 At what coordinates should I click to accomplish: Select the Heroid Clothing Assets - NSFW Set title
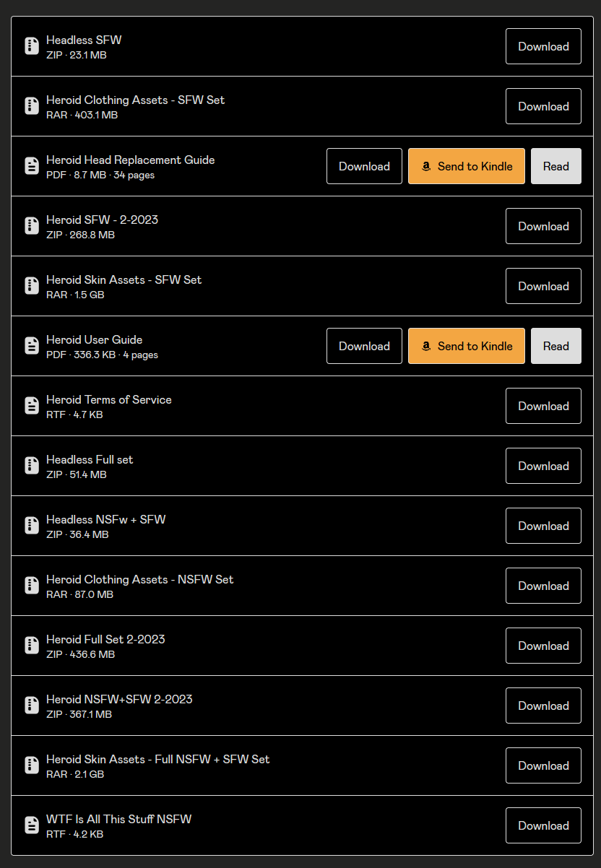[x=139, y=579]
